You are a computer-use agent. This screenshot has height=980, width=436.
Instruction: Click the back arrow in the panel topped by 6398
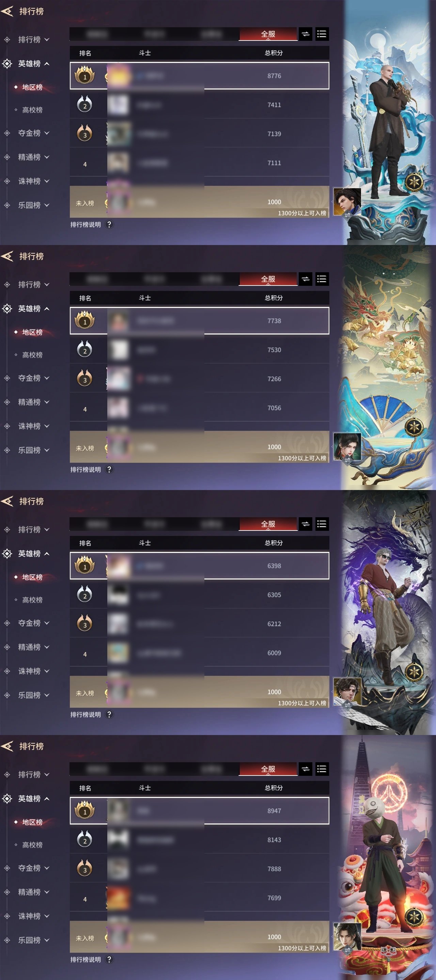[x=7, y=501]
